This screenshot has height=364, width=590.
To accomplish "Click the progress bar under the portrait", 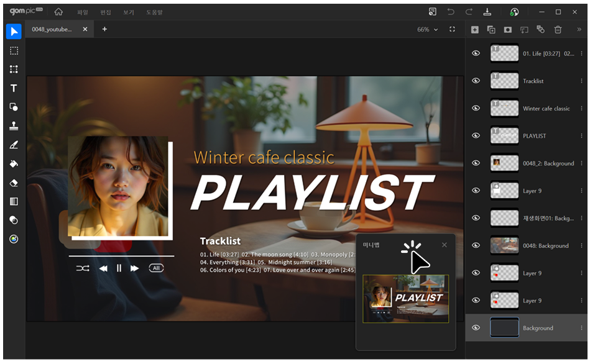I will coord(121,256).
